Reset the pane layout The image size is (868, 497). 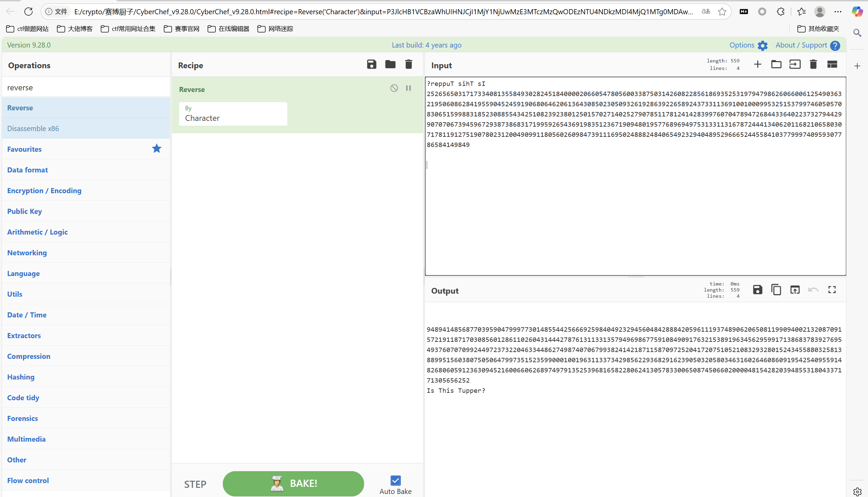click(832, 64)
